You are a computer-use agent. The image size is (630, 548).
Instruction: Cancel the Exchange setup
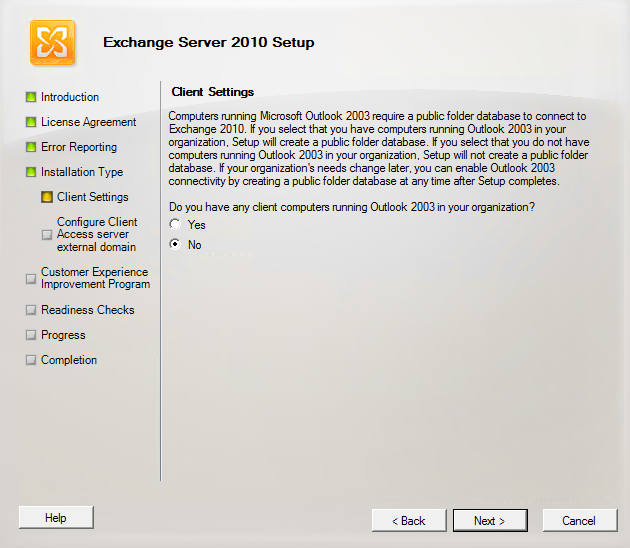[x=580, y=521]
